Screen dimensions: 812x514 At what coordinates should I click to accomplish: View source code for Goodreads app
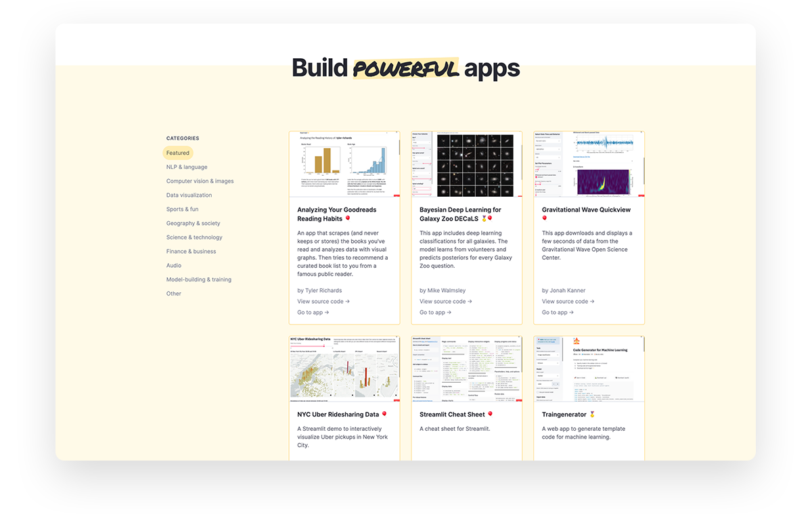[323, 302]
